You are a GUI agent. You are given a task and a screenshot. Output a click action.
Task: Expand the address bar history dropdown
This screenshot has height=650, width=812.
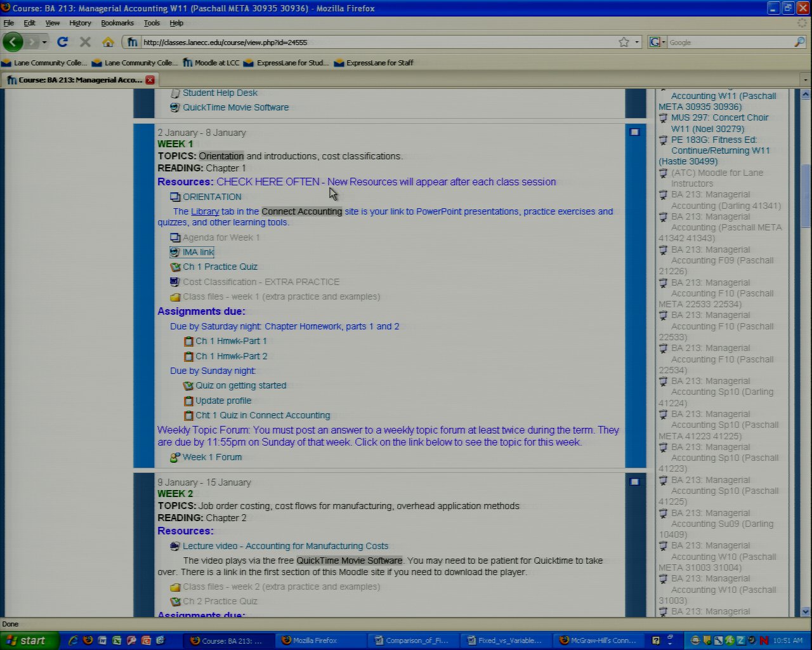(637, 43)
